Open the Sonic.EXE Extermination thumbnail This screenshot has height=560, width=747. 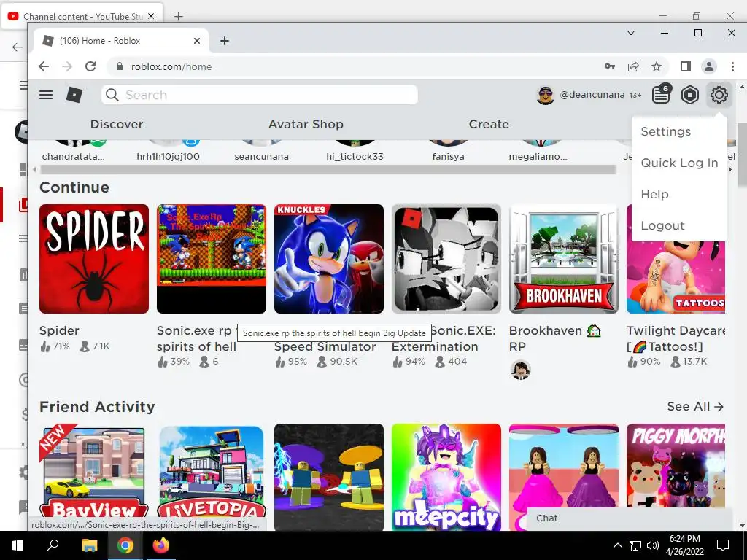[446, 259]
